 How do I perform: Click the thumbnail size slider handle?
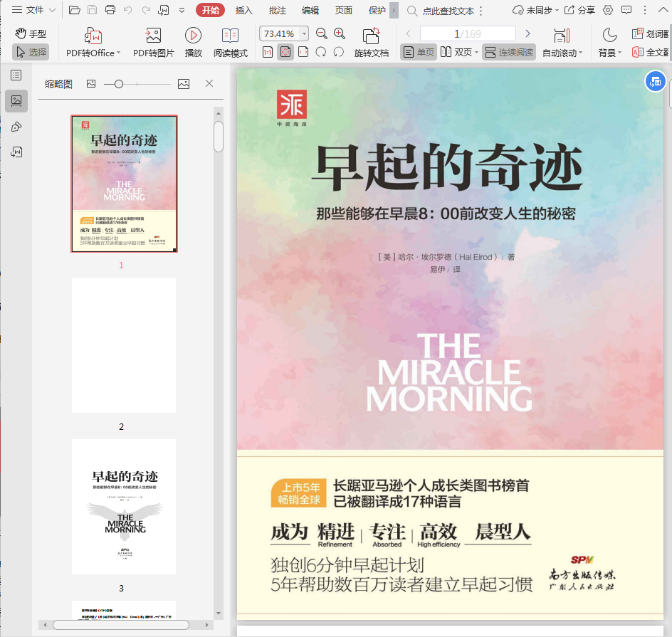[x=119, y=85]
